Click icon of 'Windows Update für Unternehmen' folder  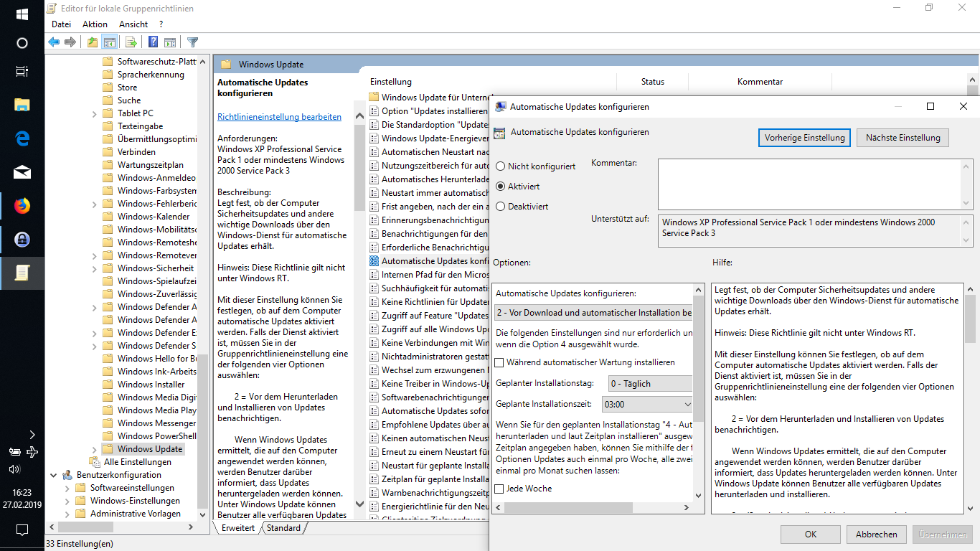point(374,97)
